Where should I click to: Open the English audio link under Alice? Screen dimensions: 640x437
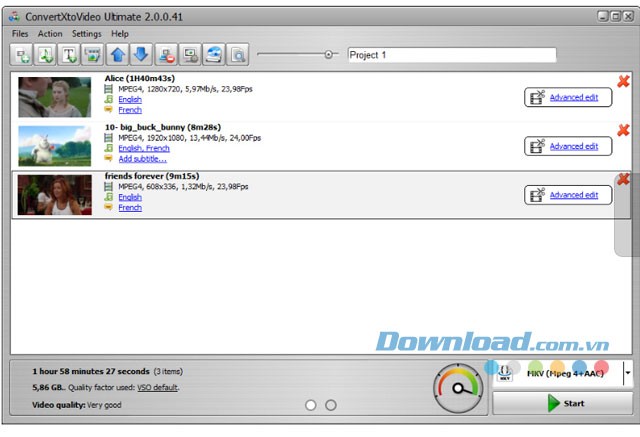point(130,100)
